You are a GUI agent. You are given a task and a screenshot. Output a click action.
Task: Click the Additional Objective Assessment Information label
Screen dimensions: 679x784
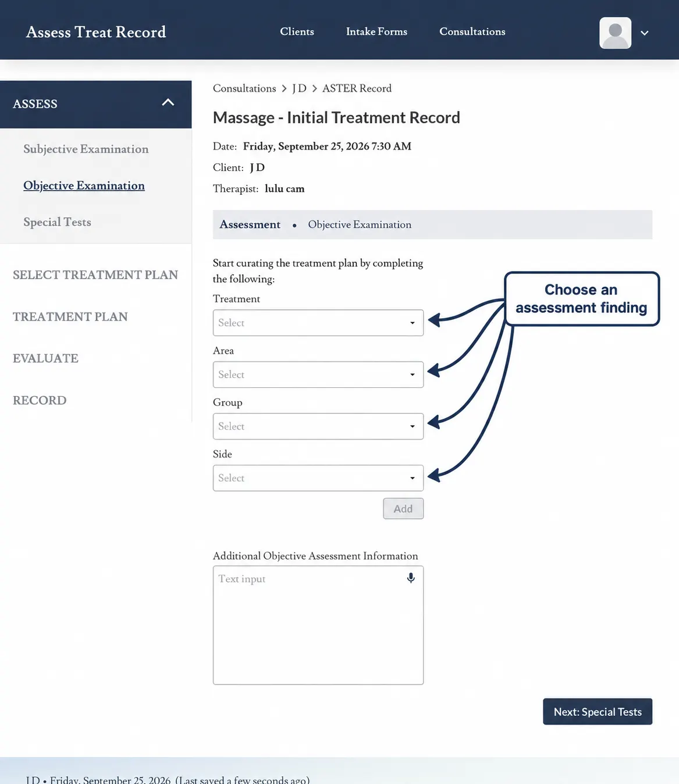[x=315, y=556]
